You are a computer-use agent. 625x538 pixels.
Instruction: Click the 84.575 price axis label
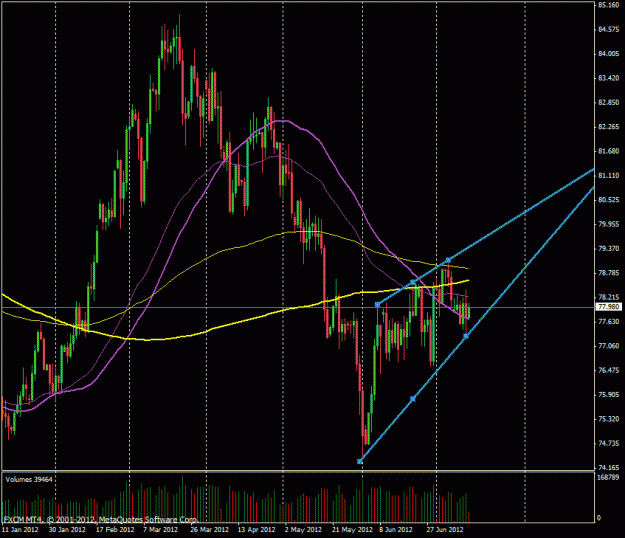click(x=609, y=29)
